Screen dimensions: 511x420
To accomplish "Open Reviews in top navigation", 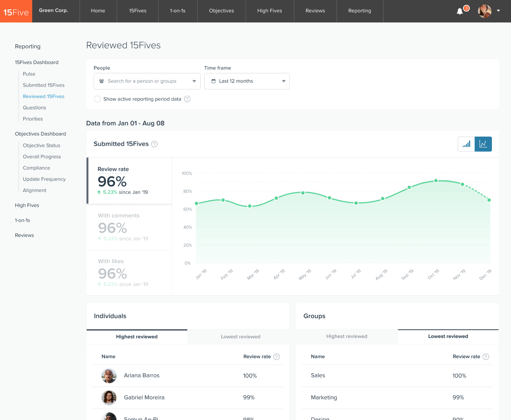I will (x=315, y=11).
